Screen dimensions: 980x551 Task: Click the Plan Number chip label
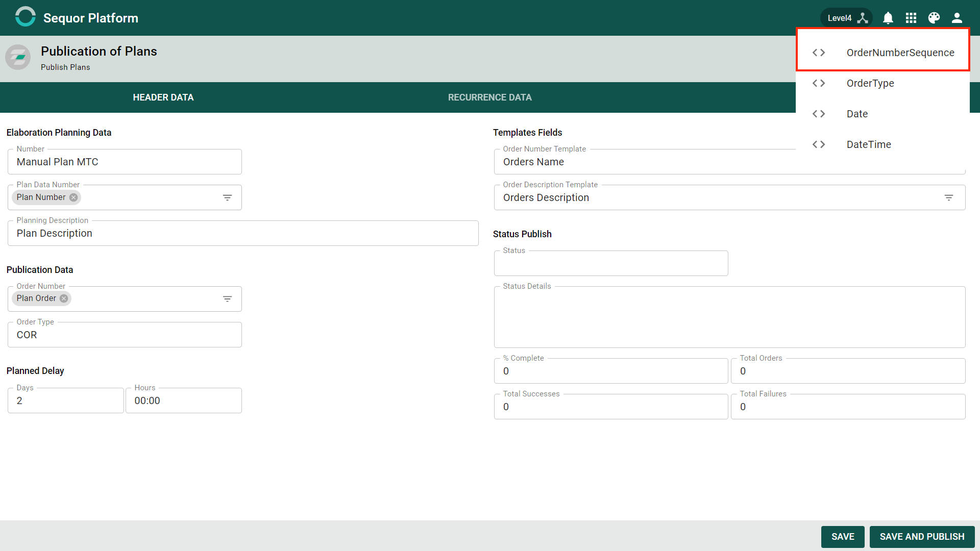(x=41, y=197)
